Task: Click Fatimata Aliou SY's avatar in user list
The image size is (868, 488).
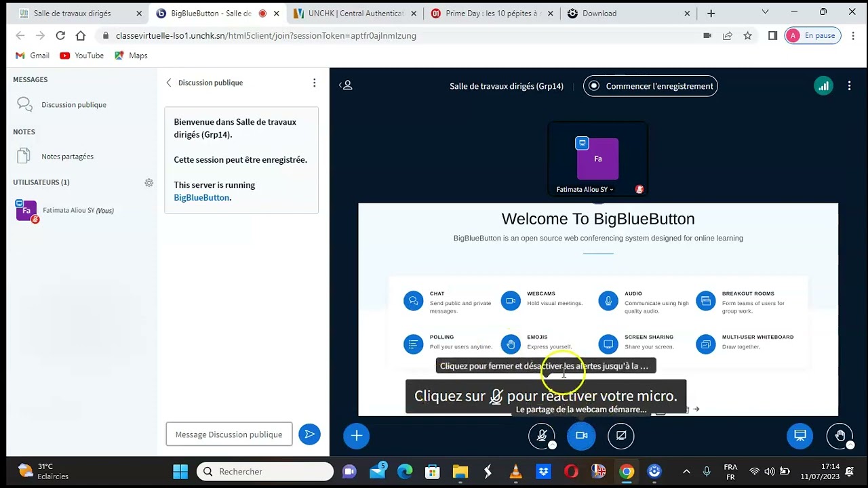Action: [26, 210]
